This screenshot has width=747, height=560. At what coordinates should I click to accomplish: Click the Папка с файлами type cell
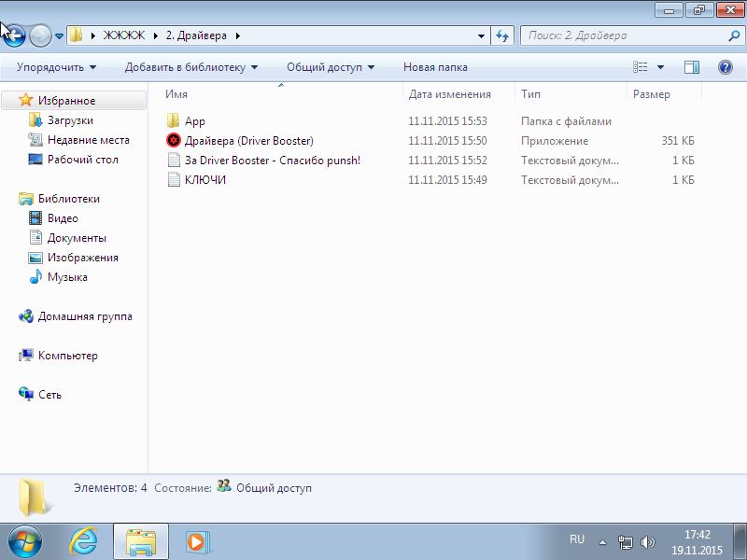pyautogui.click(x=566, y=121)
